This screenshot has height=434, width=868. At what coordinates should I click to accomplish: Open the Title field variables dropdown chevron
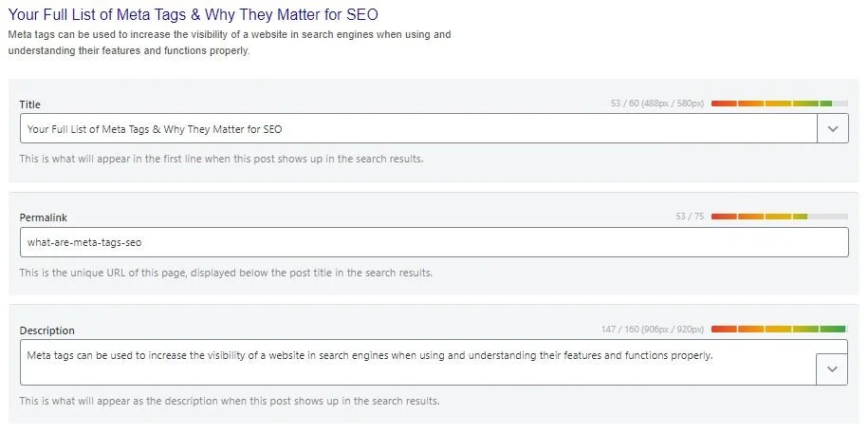point(833,128)
